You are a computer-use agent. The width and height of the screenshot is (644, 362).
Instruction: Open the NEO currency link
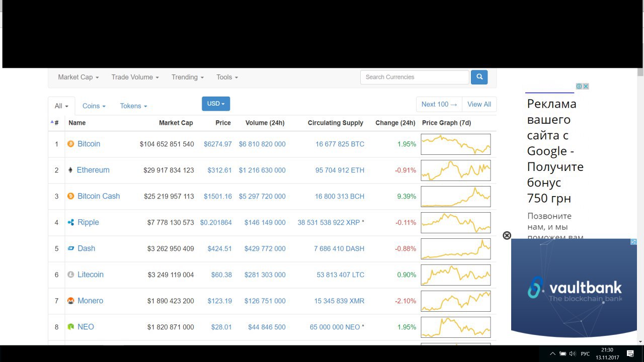pos(86,327)
